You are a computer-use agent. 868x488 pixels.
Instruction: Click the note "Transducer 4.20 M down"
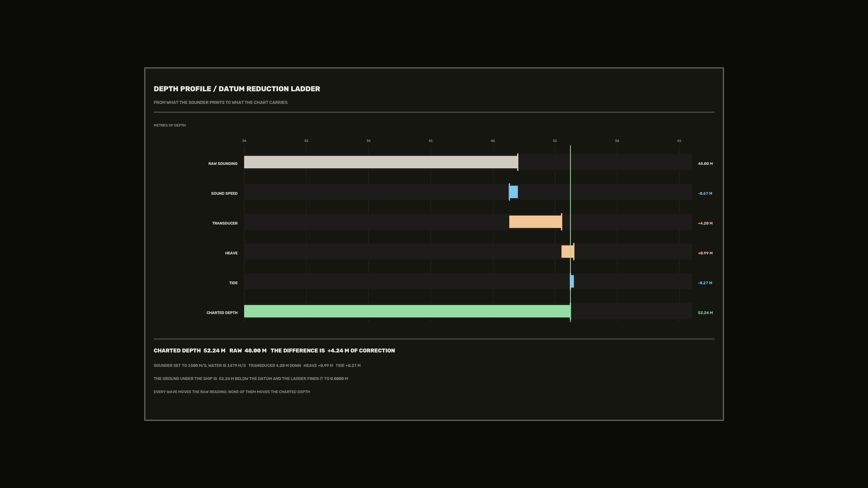tap(275, 366)
